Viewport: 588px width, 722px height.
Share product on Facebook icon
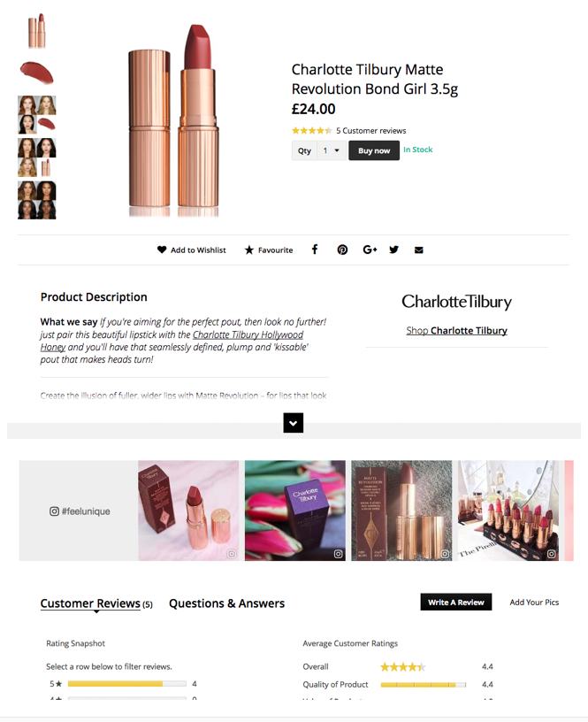click(315, 250)
